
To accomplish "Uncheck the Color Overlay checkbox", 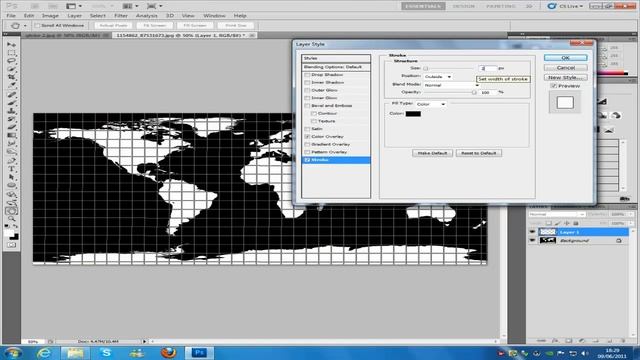I will [x=307, y=137].
